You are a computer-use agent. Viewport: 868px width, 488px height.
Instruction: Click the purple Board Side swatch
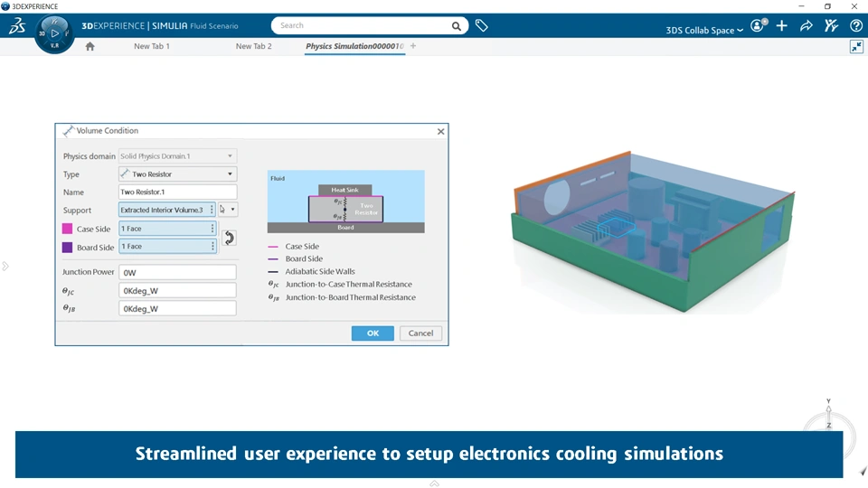pyautogui.click(x=67, y=248)
